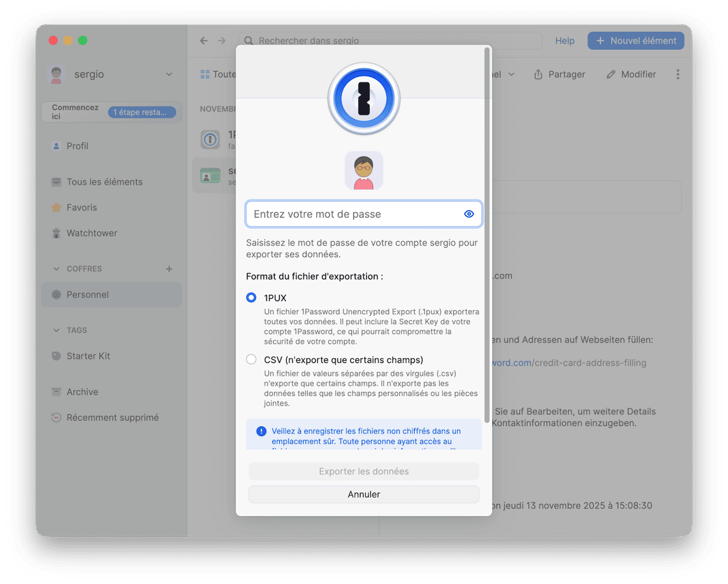Click Exporter les données button
Screen dimensions: 728x584
(363, 472)
